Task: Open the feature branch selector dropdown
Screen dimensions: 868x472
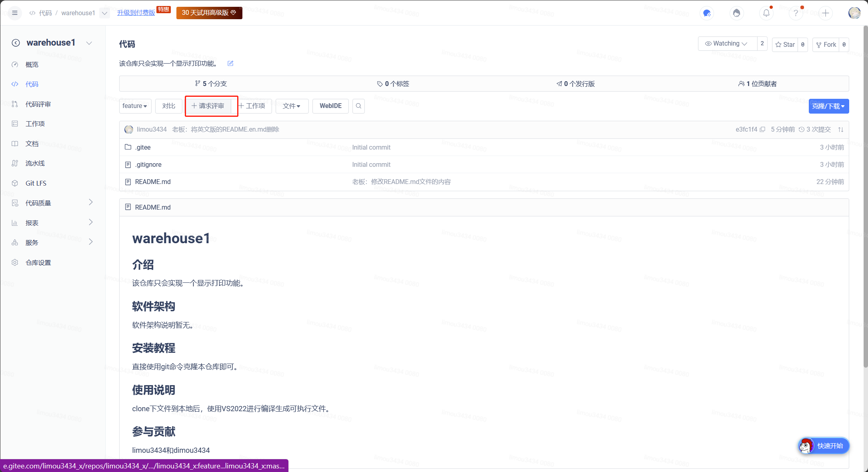Action: [135, 106]
